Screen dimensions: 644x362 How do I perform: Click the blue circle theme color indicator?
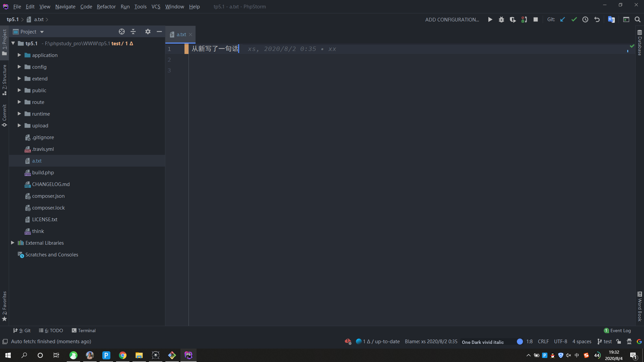(520, 342)
